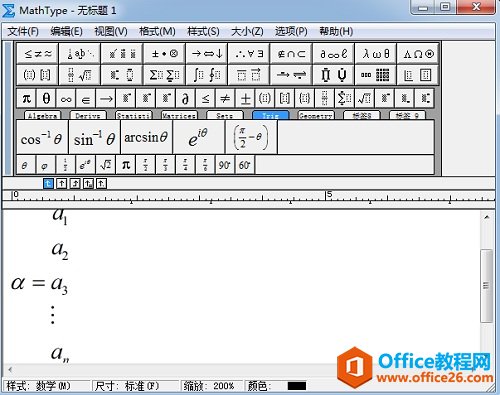Select the decimal-aligned tab stop

point(102,183)
